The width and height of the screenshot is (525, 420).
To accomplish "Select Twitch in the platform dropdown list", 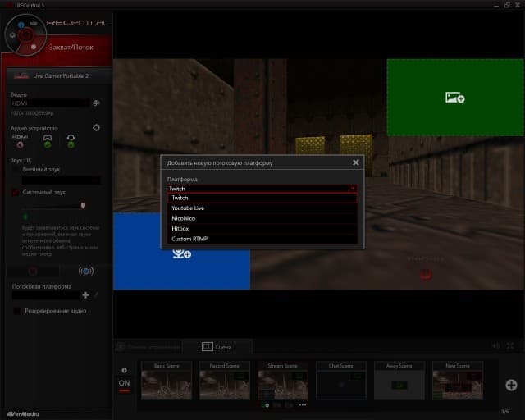I will tap(262, 198).
